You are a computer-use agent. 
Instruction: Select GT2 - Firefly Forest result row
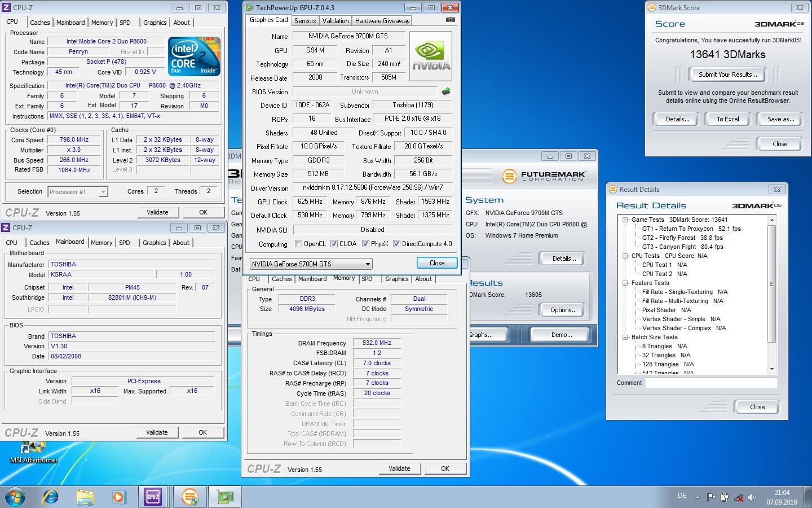(x=682, y=238)
